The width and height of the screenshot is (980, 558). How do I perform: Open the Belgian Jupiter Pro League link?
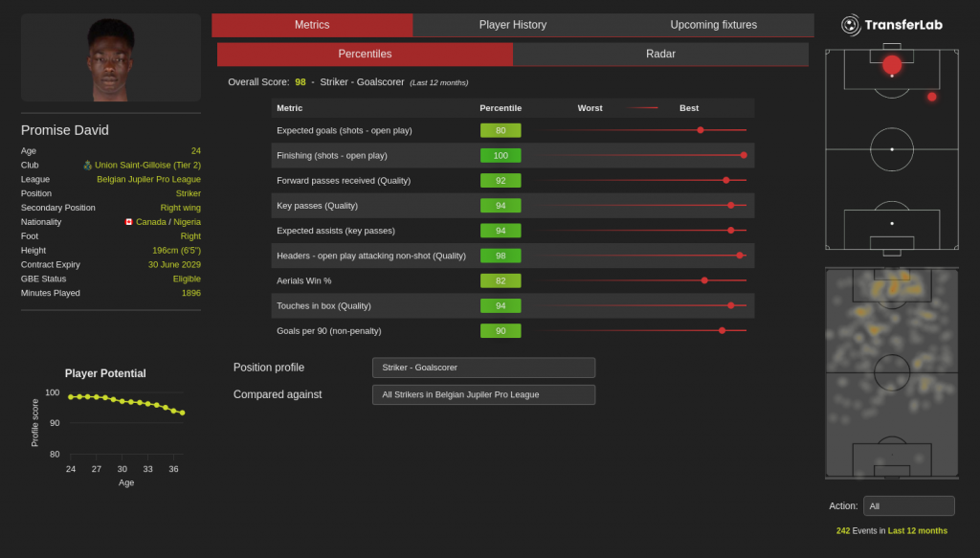[148, 179]
